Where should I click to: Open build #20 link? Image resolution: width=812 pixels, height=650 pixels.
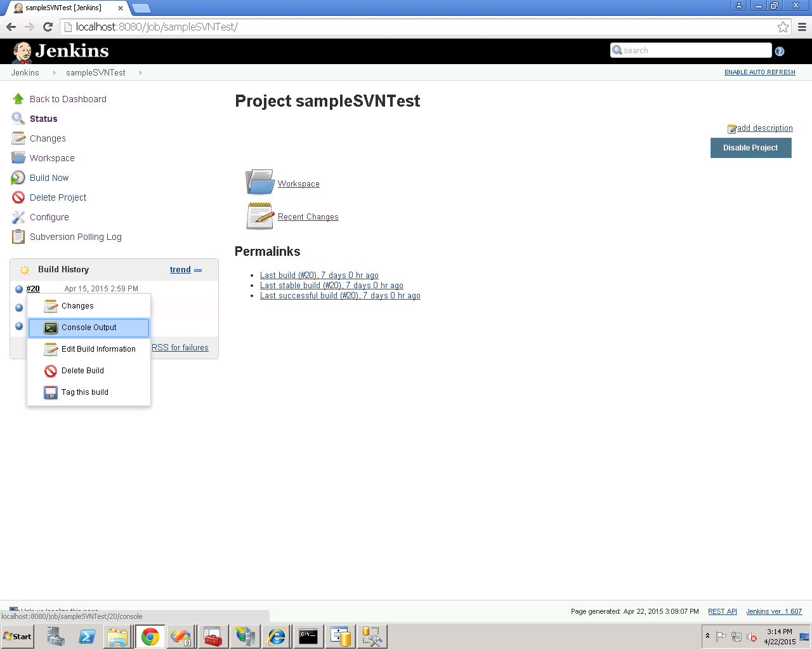pos(33,289)
